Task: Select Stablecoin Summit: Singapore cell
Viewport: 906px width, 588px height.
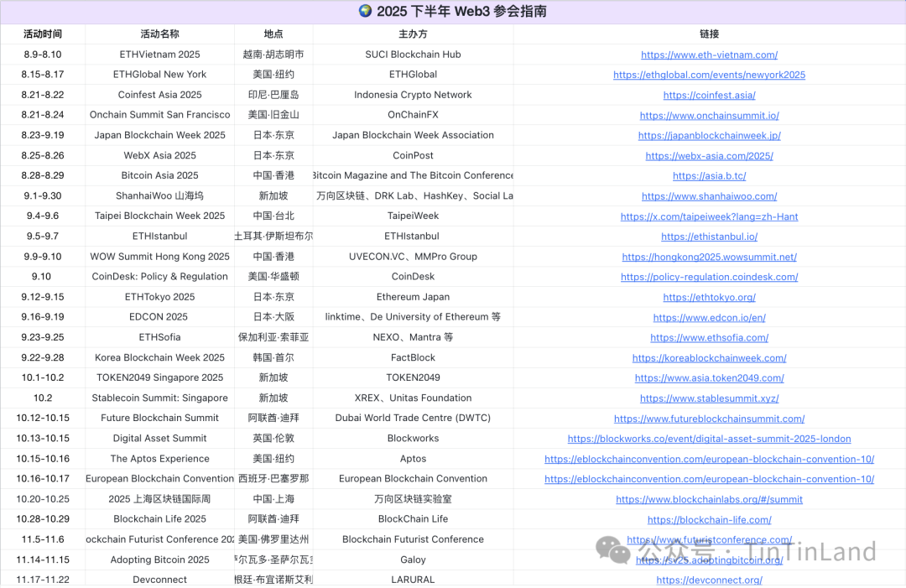Action: click(x=160, y=398)
